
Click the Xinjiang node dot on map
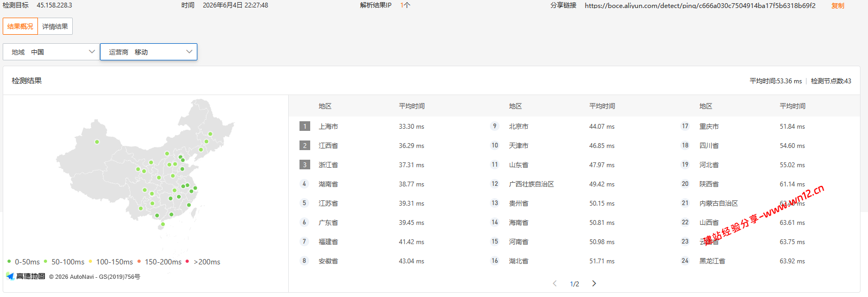pyautogui.click(x=97, y=142)
